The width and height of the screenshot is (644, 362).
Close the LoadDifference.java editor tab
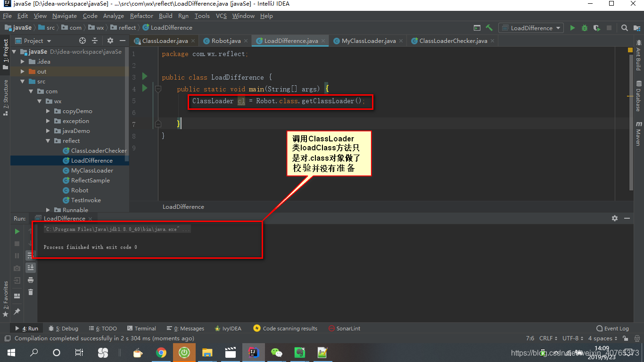(323, 41)
